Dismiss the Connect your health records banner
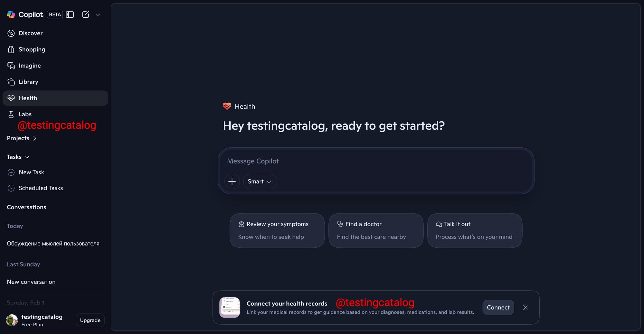This screenshot has height=334, width=644. point(525,308)
